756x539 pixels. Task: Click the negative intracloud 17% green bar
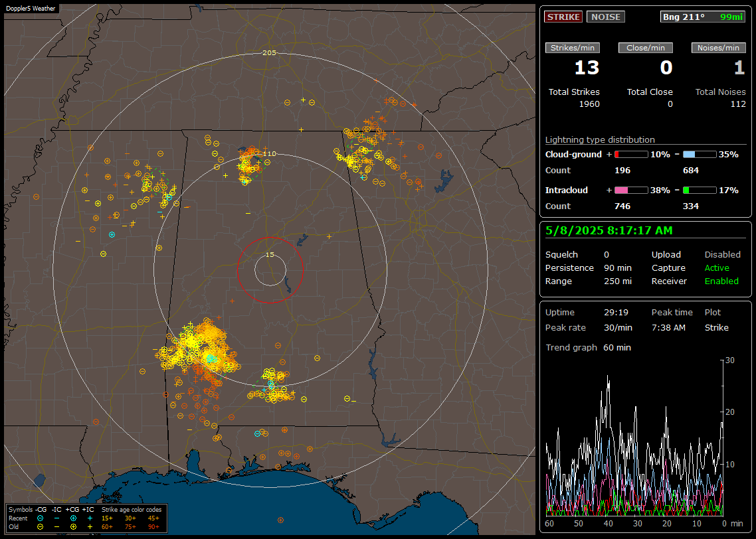tap(700, 191)
